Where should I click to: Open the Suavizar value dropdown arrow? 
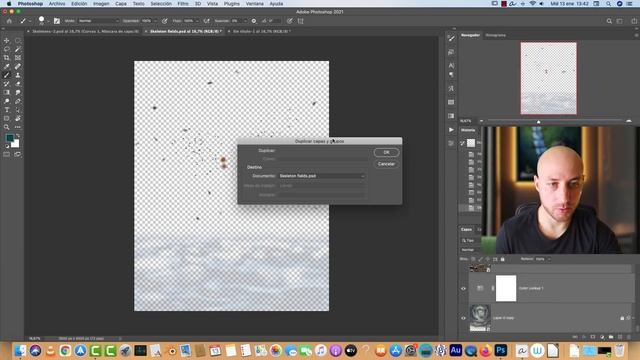[245, 21]
